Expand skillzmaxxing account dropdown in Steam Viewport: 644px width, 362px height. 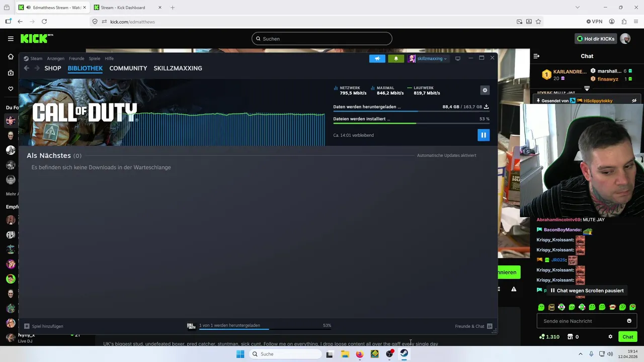pos(428,58)
